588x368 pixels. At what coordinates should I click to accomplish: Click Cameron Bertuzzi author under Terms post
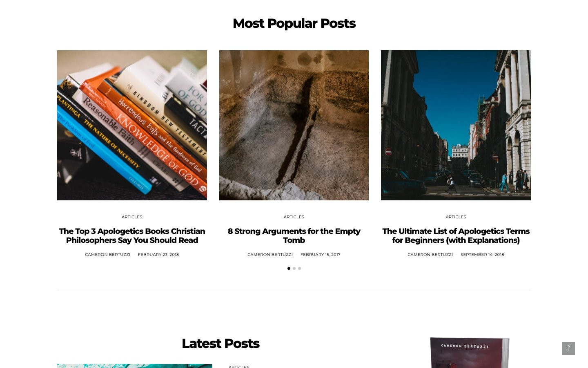(430, 254)
